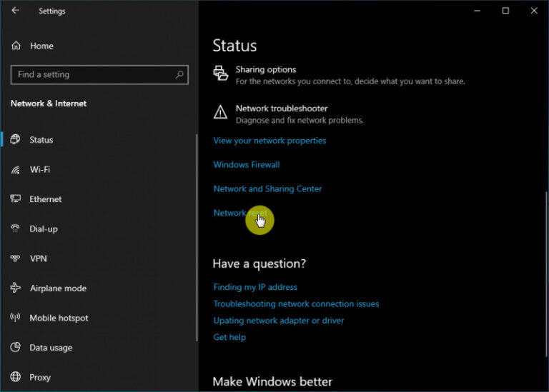Select Status in the sidebar
The image size is (549, 392).
(41, 140)
